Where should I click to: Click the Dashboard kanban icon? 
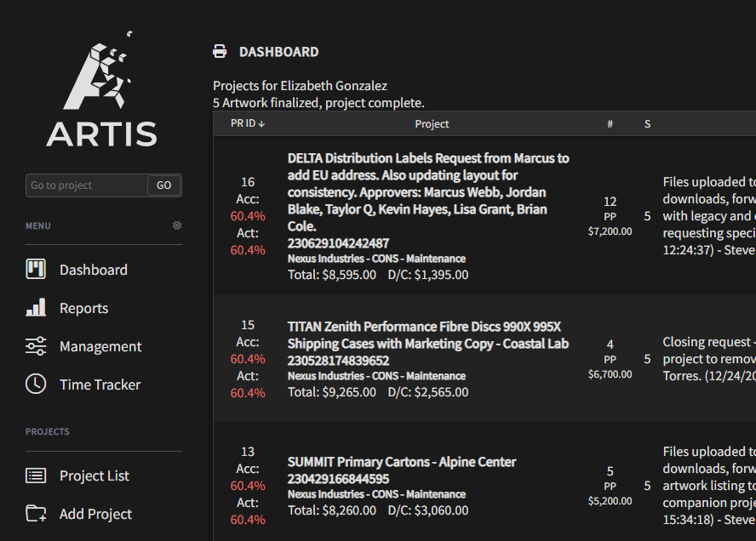point(36,270)
